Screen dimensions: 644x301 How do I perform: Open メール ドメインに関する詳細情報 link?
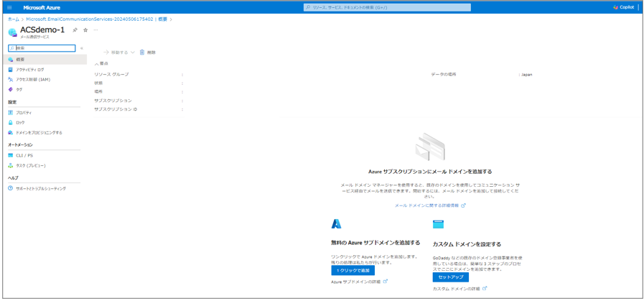pos(426,205)
